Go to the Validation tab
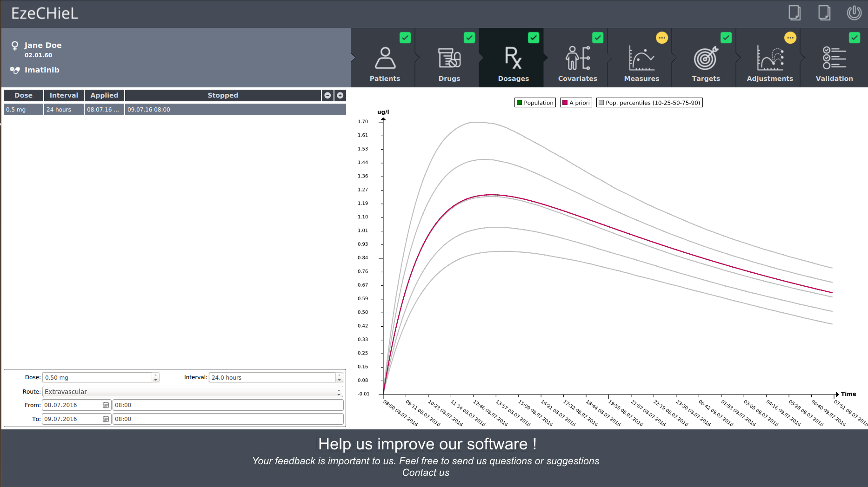Image resolution: width=868 pixels, height=487 pixels. [x=834, y=58]
